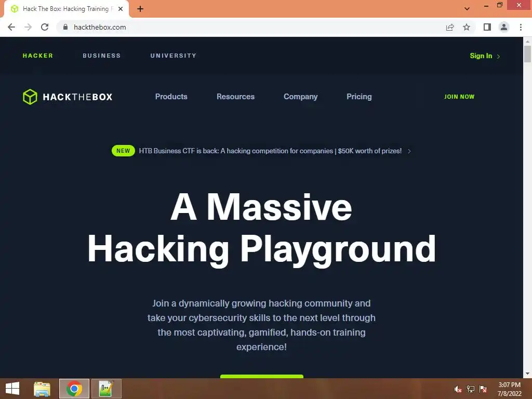Click the green button below hero text
This screenshot has height=399, width=532.
(262, 376)
